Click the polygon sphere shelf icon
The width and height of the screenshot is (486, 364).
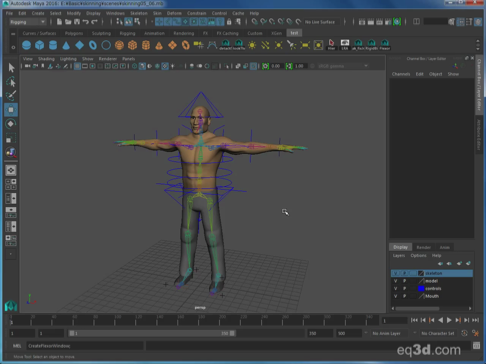26,45
